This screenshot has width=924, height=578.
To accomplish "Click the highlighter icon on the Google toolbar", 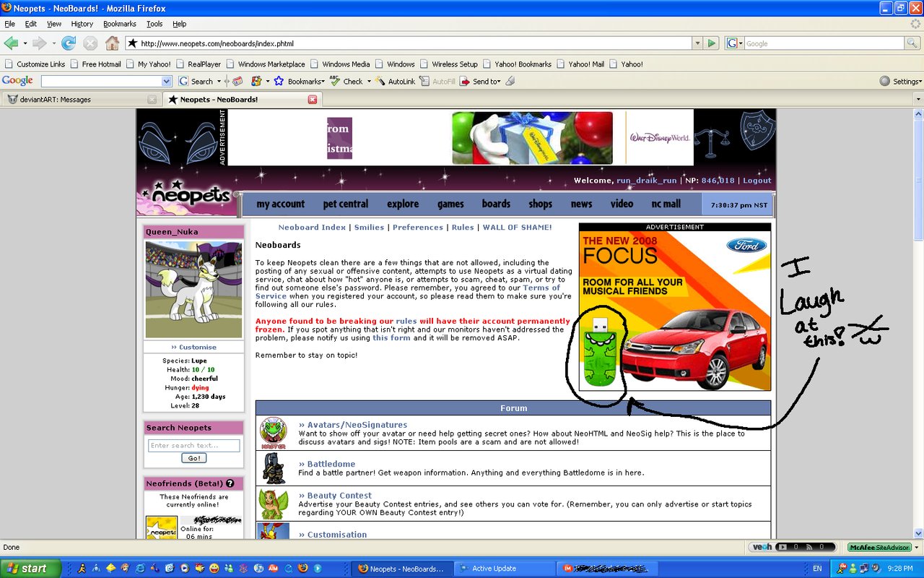I will [510, 82].
